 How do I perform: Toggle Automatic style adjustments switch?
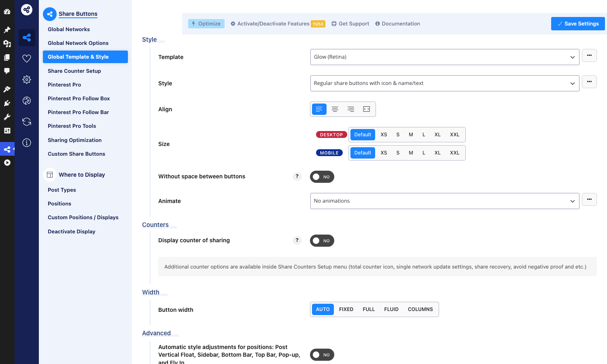click(322, 355)
